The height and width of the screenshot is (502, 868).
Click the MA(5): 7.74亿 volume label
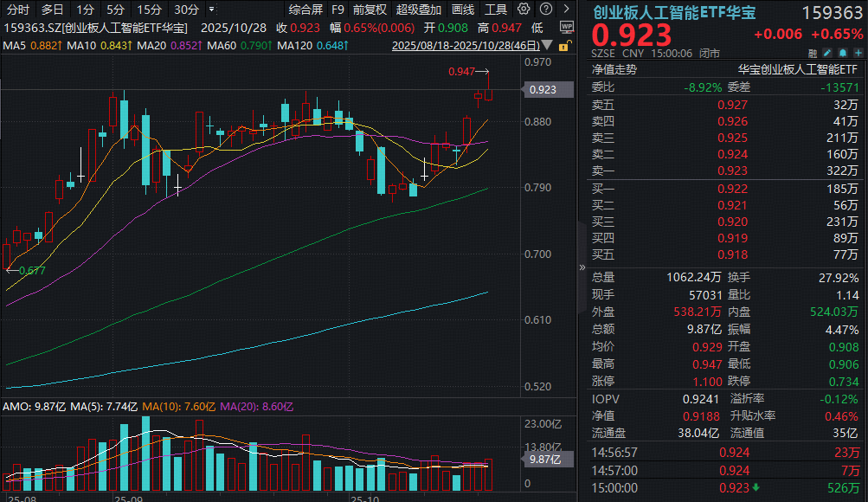pyautogui.click(x=104, y=407)
